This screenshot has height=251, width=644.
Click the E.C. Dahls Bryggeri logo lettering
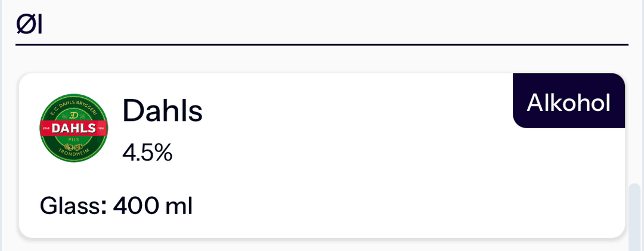[x=76, y=104]
